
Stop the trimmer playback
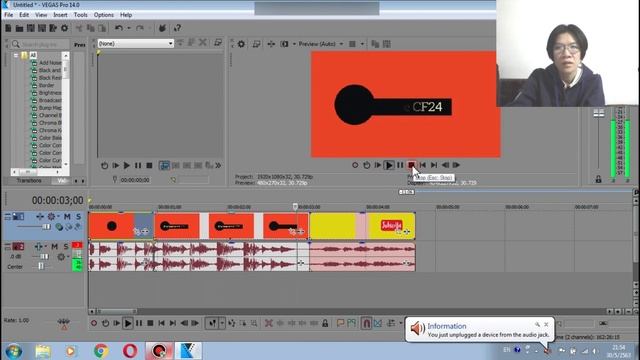pos(149,165)
